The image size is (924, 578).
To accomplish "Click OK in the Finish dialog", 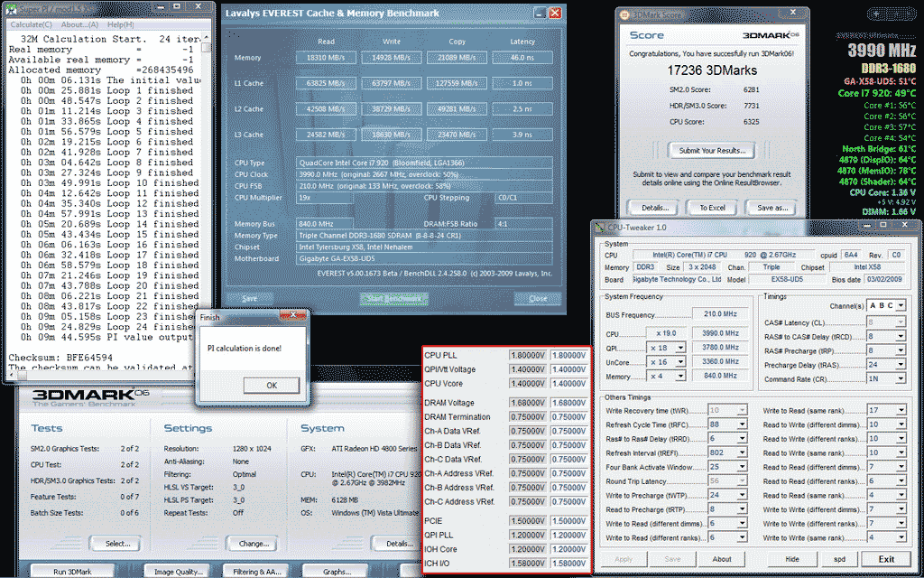I will point(271,385).
